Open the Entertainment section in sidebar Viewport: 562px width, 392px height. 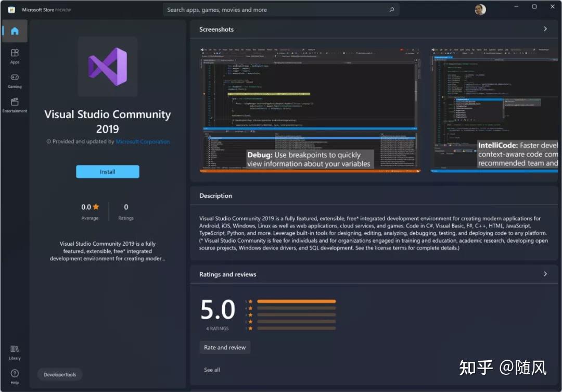(x=15, y=105)
